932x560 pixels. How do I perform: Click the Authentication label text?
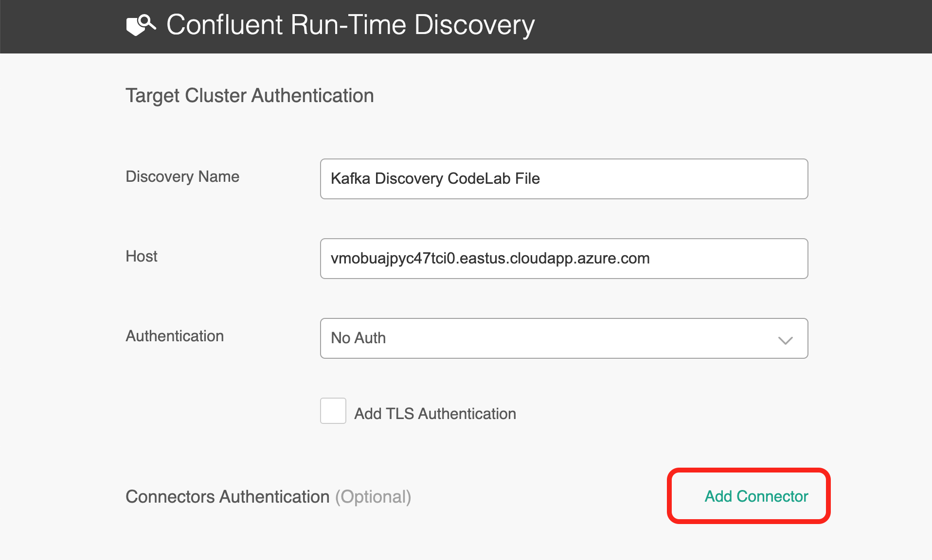pos(175,336)
